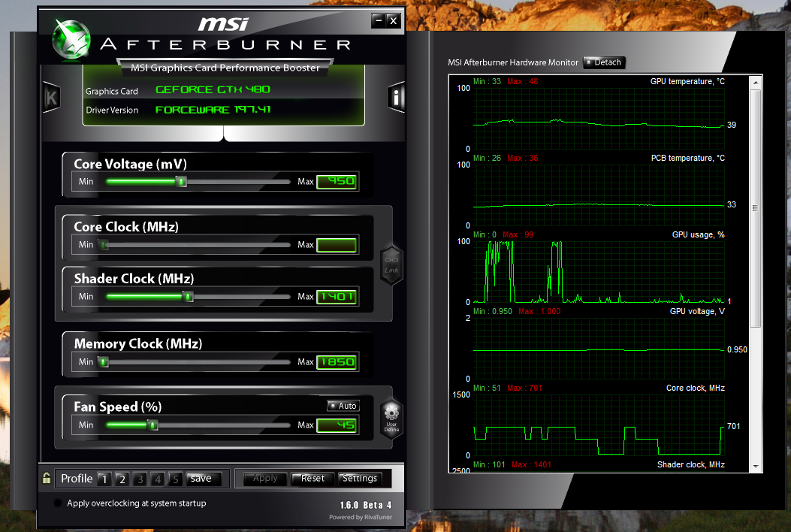The width and height of the screenshot is (791, 532).
Task: Click the Core Clock slider handle
Action: click(x=104, y=245)
